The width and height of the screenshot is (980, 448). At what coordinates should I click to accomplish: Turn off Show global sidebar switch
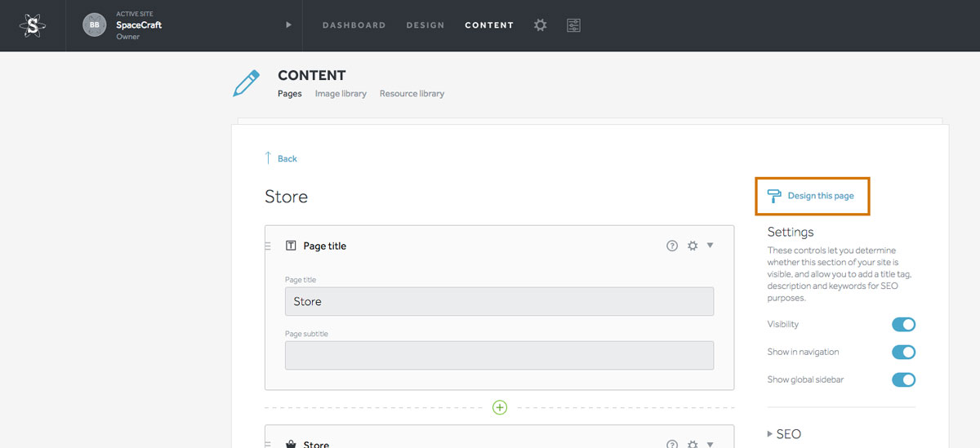tap(903, 379)
